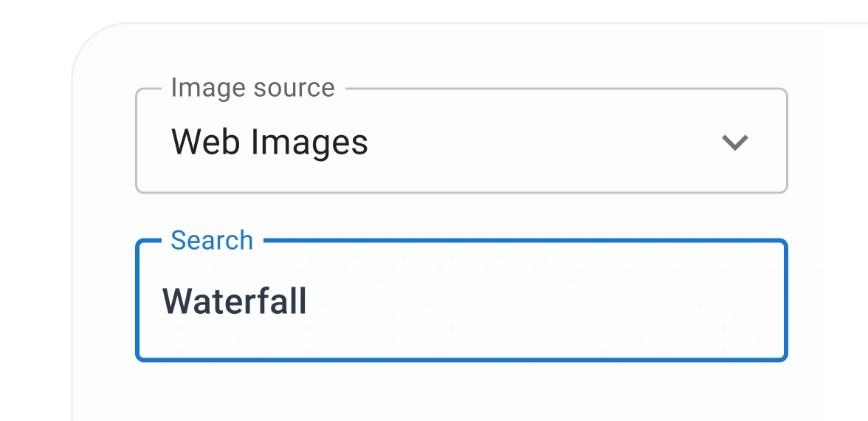Screen dimensions: 868x421
Task: Click the panel background below Search
Action: (461, 391)
